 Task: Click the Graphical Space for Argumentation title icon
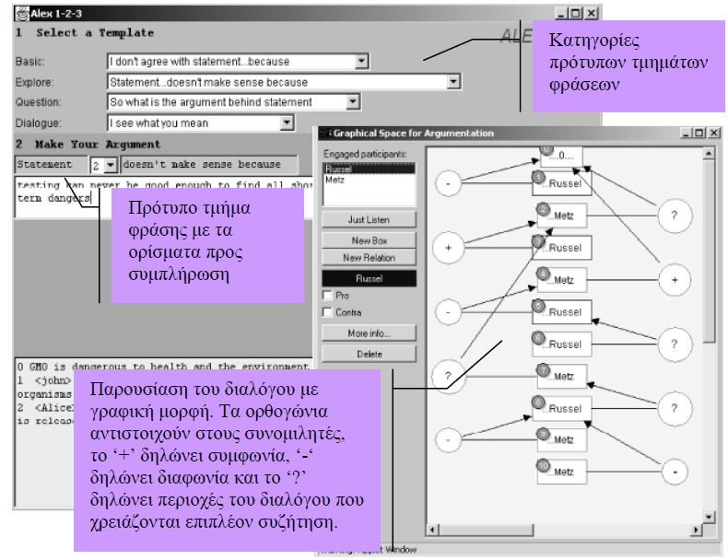click(325, 134)
